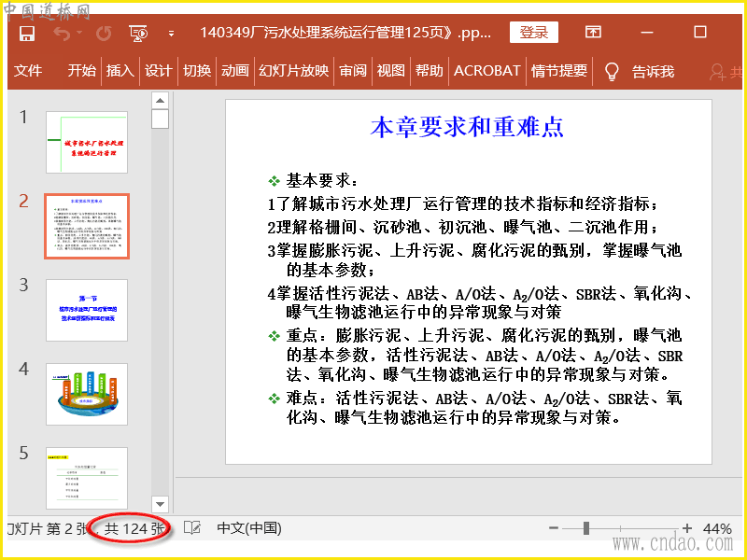Open the 文件 menu
The height and width of the screenshot is (560, 747).
click(28, 71)
